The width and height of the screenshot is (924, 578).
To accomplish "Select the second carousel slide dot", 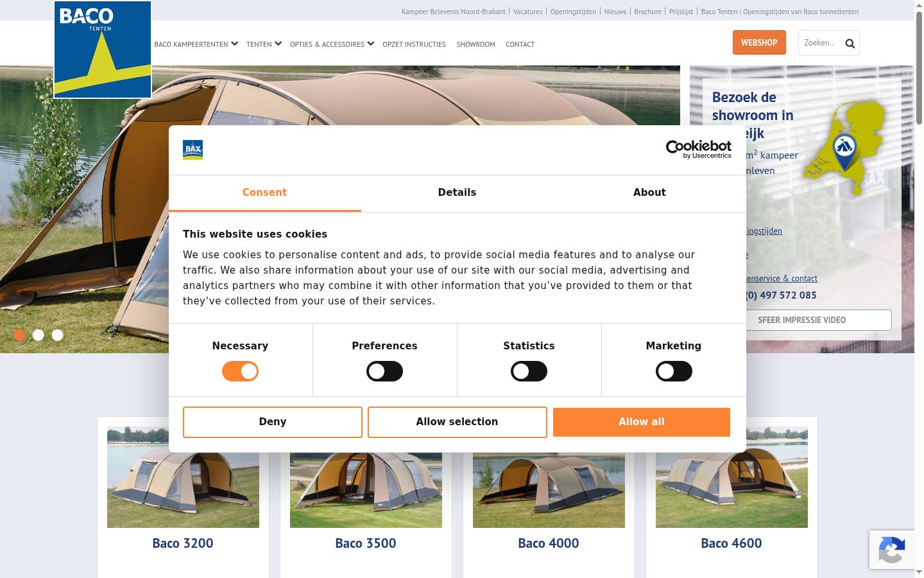I will coord(38,335).
